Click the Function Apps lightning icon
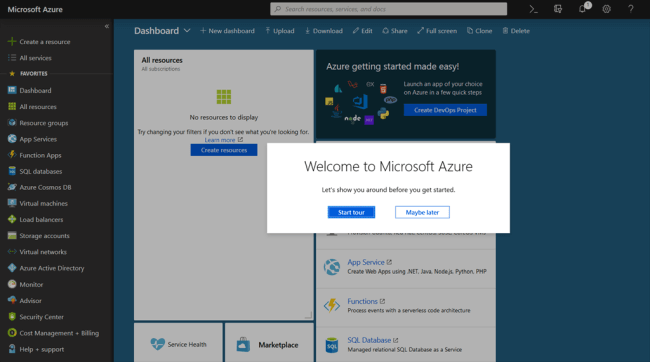 pos(12,155)
